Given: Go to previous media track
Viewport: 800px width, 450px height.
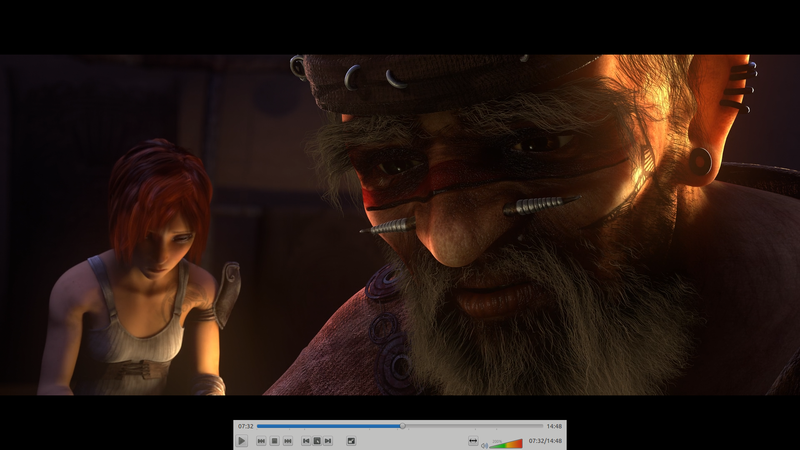Looking at the screenshot, I should pos(261,441).
